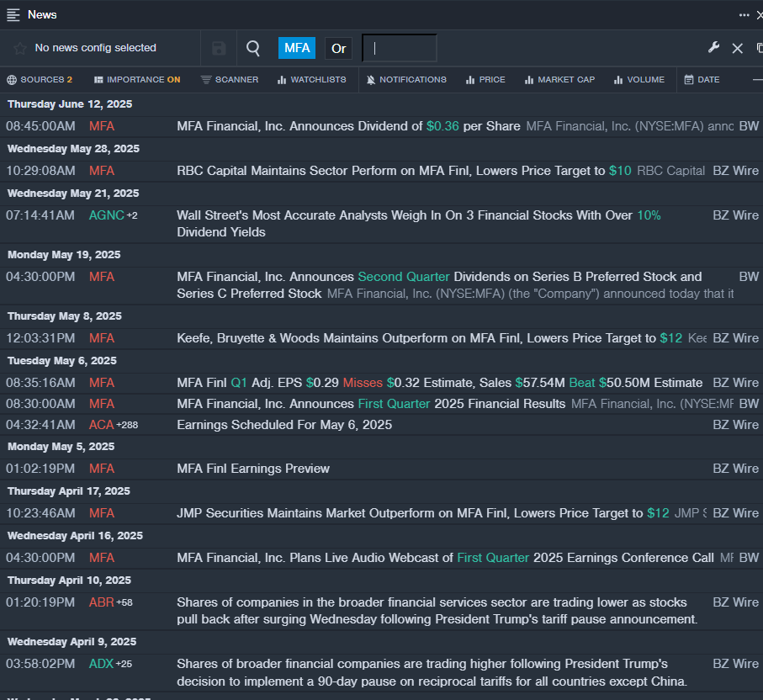Click the Notifications muted bell icon

click(x=371, y=80)
